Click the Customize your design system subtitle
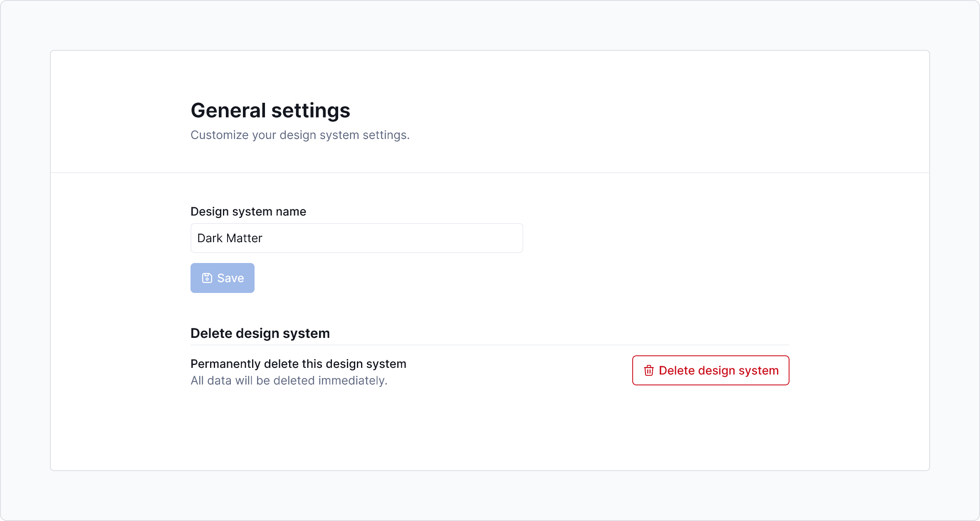 click(x=300, y=134)
